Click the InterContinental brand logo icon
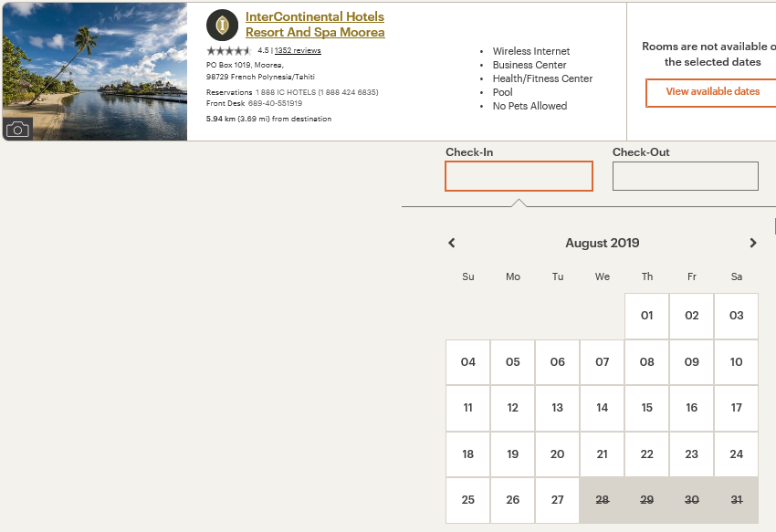776x532 pixels. click(222, 25)
